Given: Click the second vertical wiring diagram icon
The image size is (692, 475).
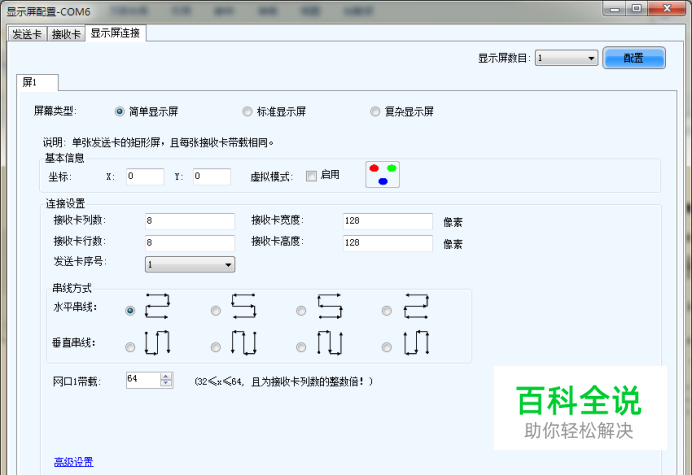Looking at the screenshot, I should (x=243, y=342).
